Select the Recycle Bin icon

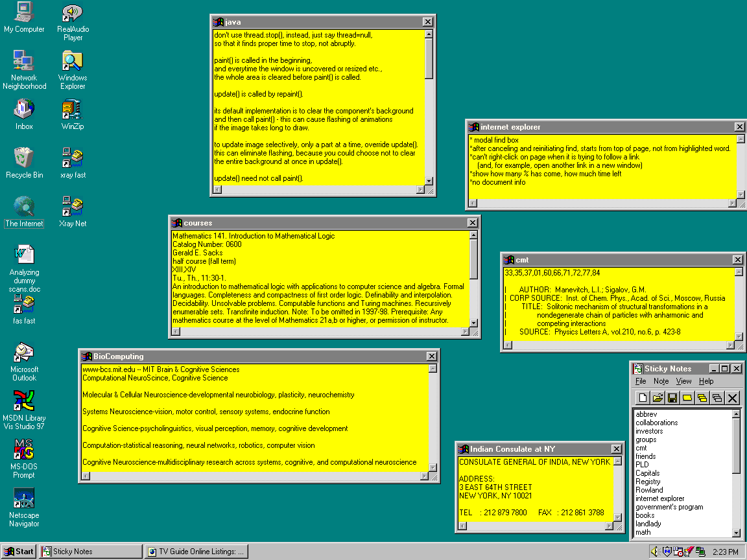tap(24, 163)
